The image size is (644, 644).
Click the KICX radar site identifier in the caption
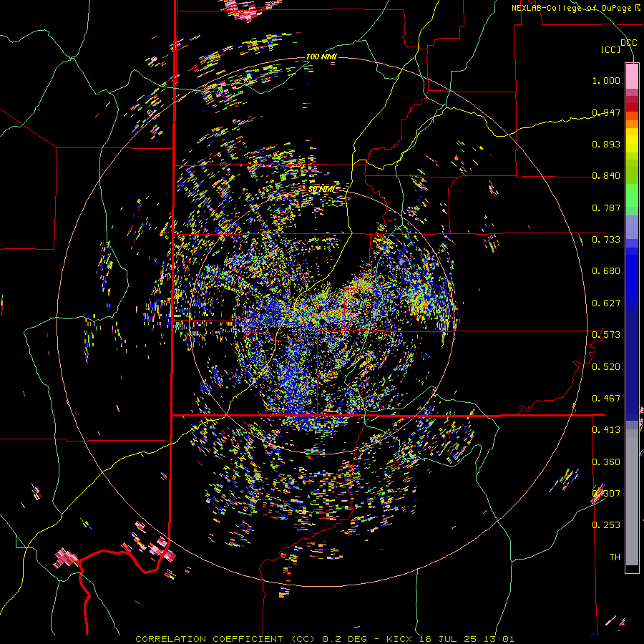[x=400, y=639]
